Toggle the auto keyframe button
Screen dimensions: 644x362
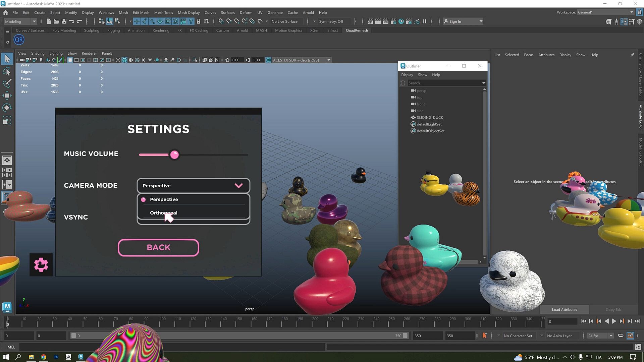(x=485, y=336)
